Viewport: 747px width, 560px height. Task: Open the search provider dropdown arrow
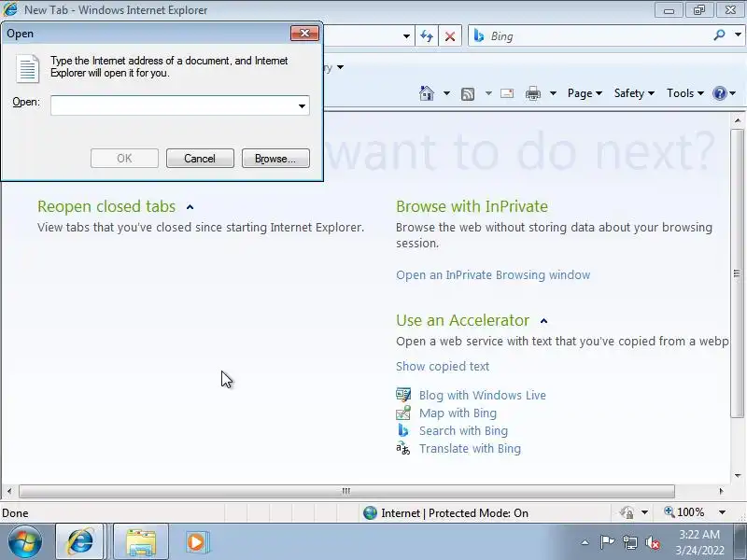click(x=738, y=35)
